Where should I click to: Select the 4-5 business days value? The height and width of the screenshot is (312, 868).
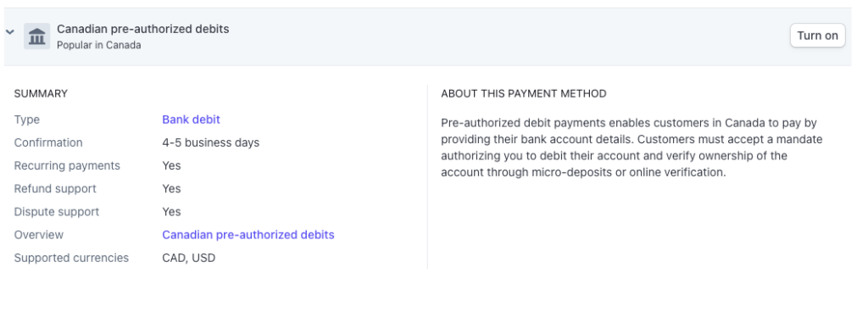click(210, 142)
